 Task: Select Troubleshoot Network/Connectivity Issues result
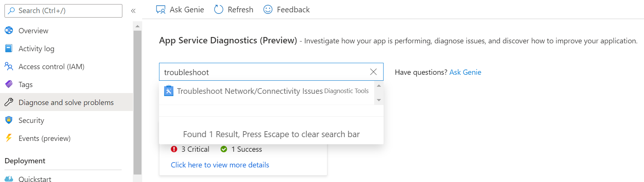point(250,91)
